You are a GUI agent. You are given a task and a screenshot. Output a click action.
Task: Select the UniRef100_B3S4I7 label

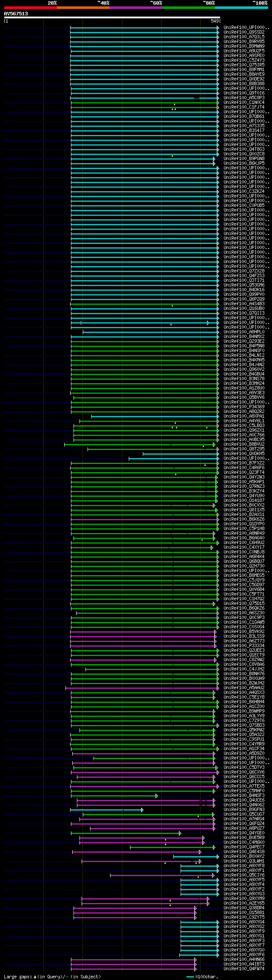coord(244,130)
